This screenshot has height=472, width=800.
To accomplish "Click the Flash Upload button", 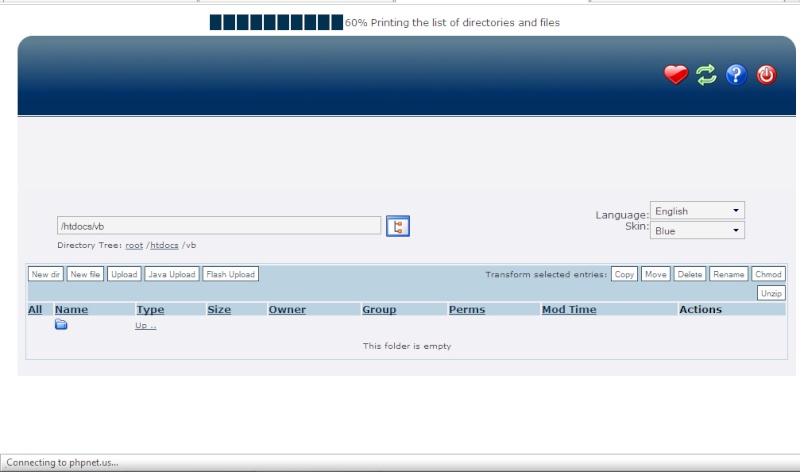I will [230, 274].
